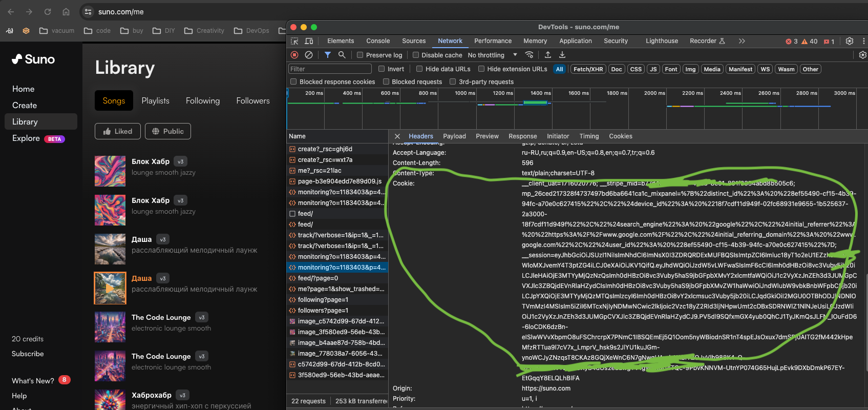Click the DevTools inspect element icon

(294, 41)
